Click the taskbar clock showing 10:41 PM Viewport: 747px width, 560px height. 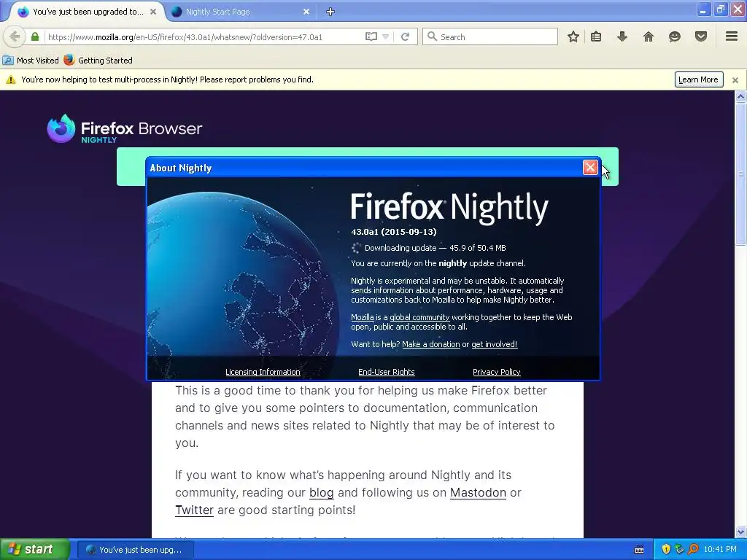click(720, 550)
